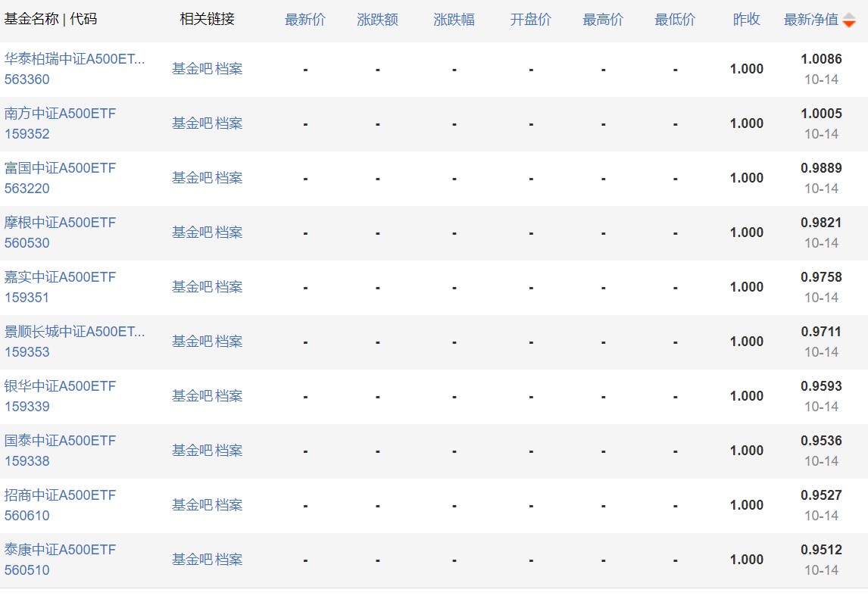Viewport: 868px width, 596px height.
Task: Open 档案 for fund 159353
Action: (229, 341)
